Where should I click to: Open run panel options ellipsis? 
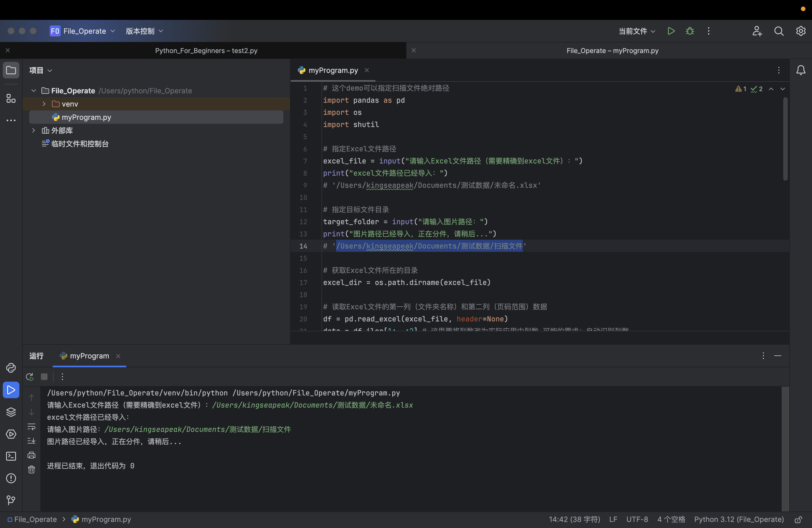click(x=763, y=356)
